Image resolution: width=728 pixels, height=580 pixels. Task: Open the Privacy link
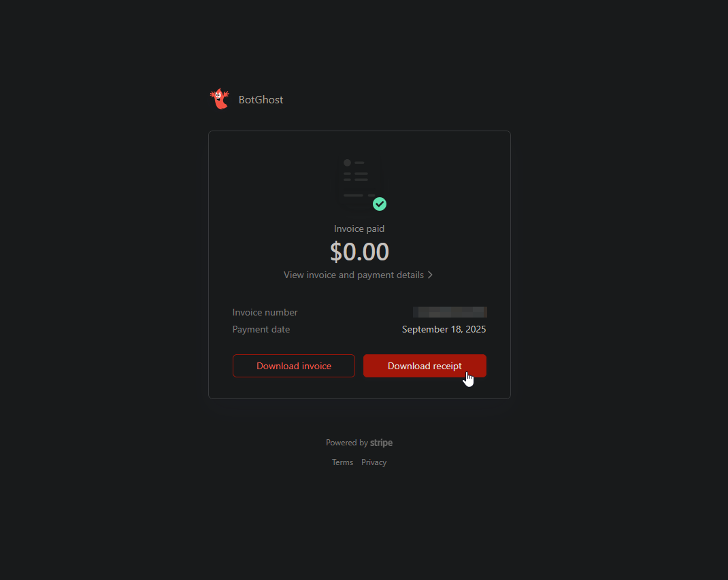[x=374, y=462]
